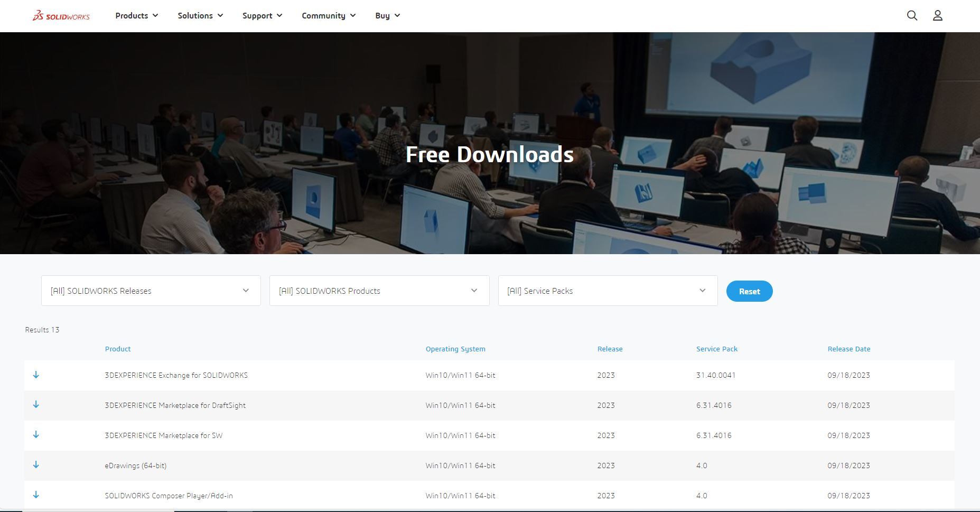Open the SOLIDWORKS Products filter dropdown
980x512 pixels.
379,291
